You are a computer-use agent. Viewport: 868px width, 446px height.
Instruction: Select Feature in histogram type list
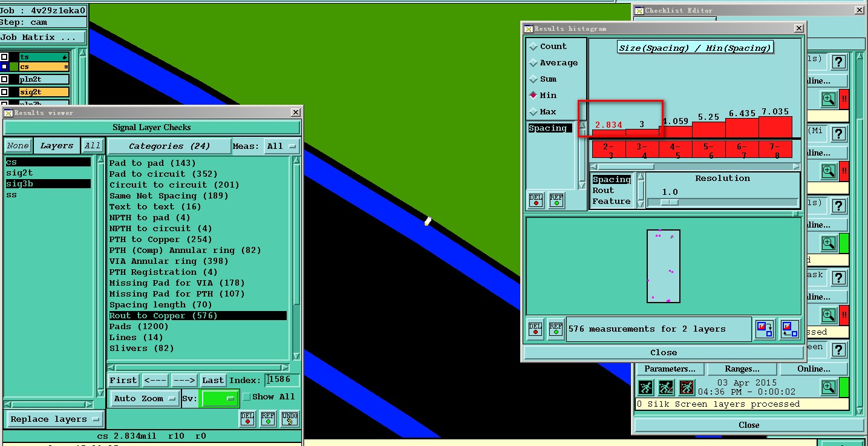point(611,201)
